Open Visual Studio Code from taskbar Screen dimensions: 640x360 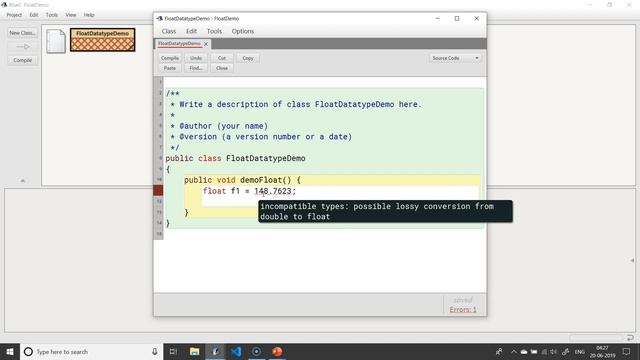point(236,351)
